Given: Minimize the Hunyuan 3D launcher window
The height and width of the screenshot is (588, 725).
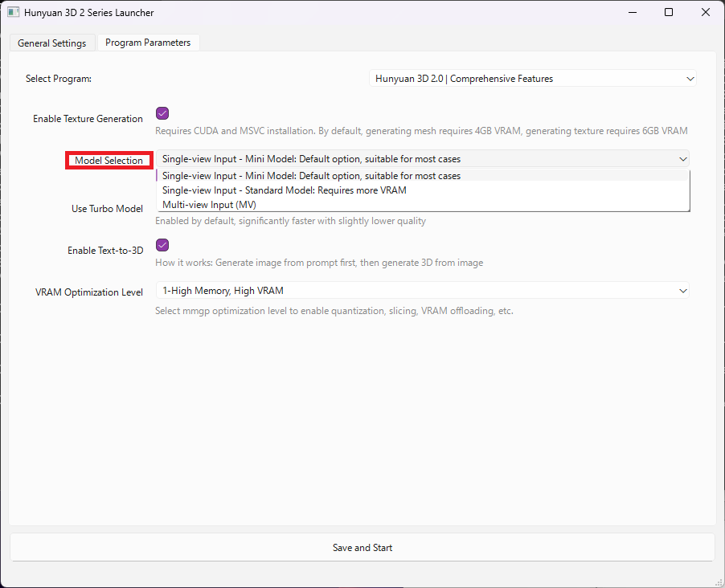Looking at the screenshot, I should [x=632, y=13].
